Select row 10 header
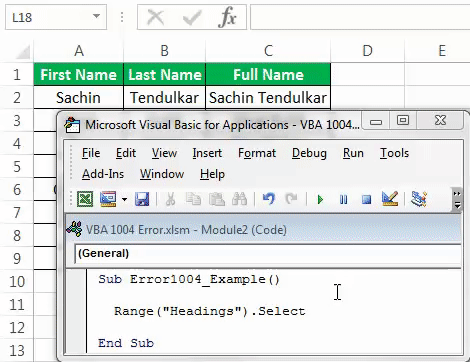 (17, 282)
